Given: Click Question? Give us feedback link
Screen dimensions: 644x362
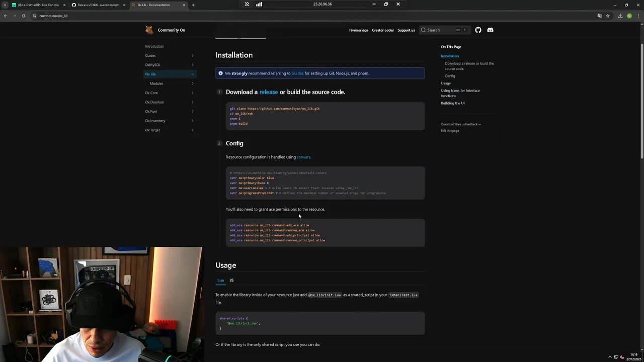Looking at the screenshot, I should point(460,124).
